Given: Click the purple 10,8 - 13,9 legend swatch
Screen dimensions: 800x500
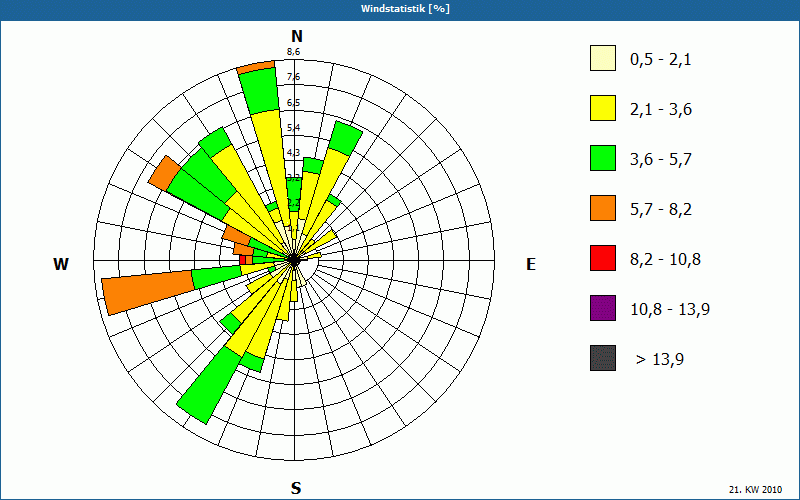Looking at the screenshot, I should [x=603, y=308].
